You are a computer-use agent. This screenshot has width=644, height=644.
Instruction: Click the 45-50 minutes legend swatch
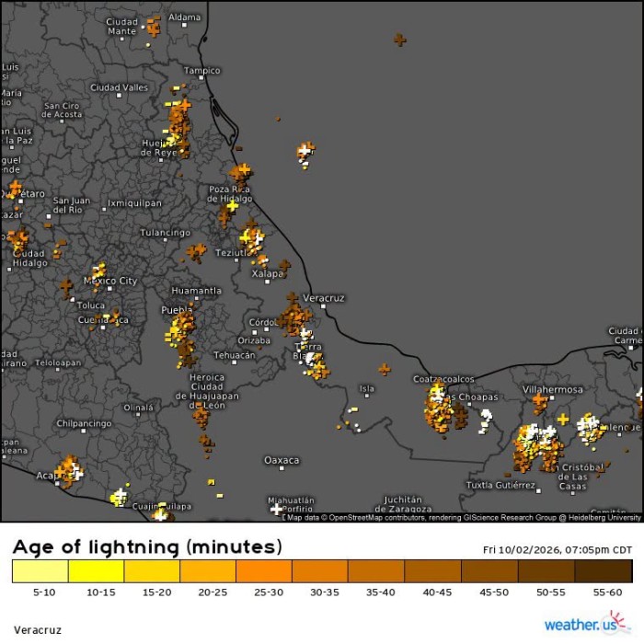pyautogui.click(x=489, y=571)
